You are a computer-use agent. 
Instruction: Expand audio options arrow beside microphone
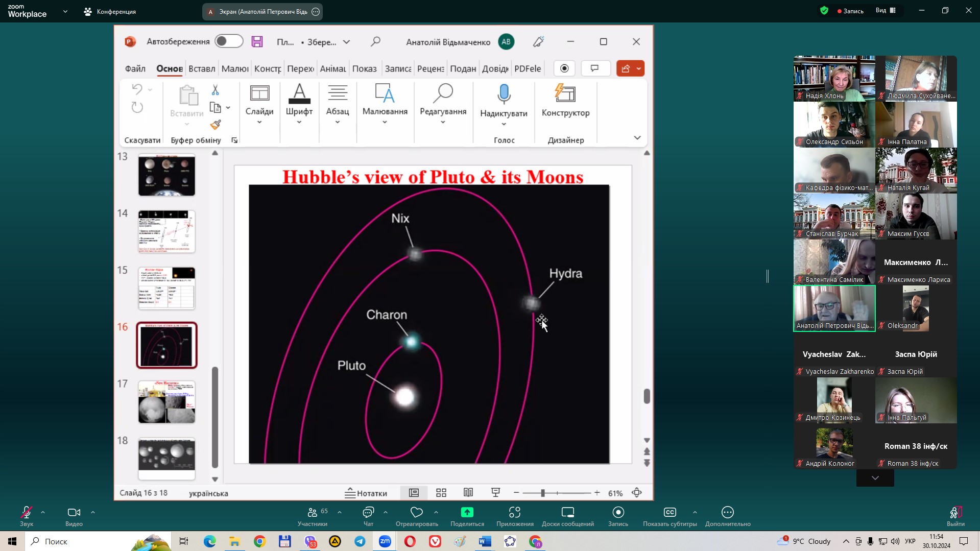coord(43,512)
